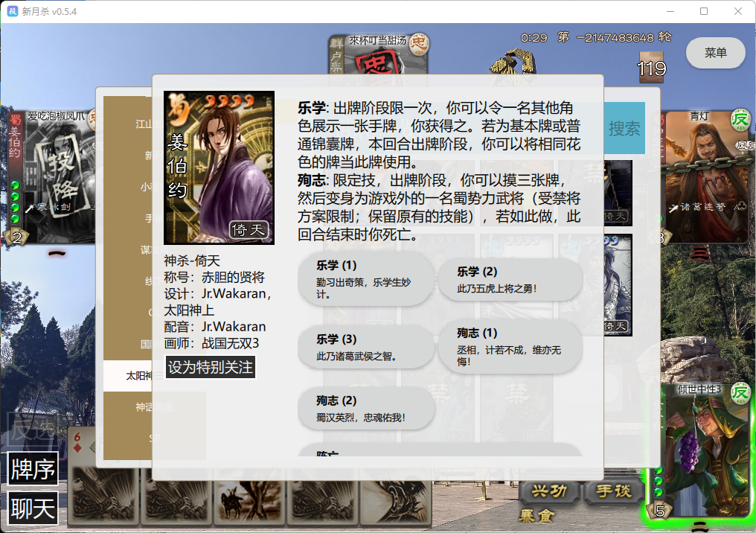The height and width of the screenshot is (533, 756).
Task: Select the 6 of diamonds hand card
Action: tap(103, 477)
